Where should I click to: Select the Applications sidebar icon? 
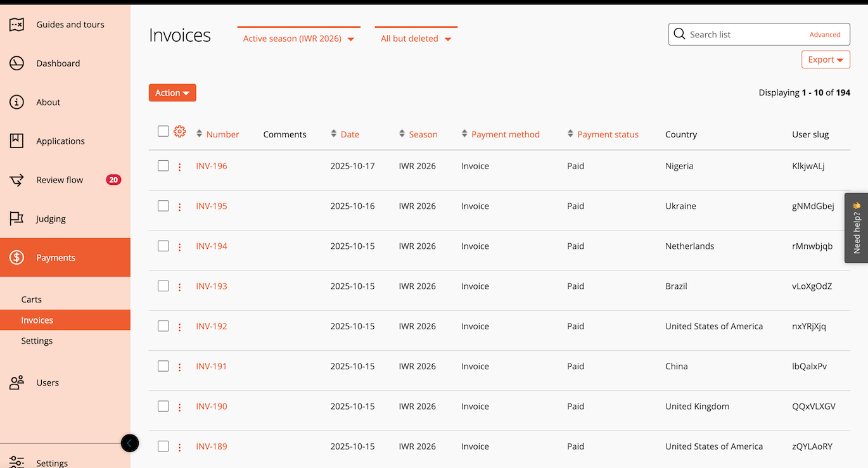(x=16, y=141)
